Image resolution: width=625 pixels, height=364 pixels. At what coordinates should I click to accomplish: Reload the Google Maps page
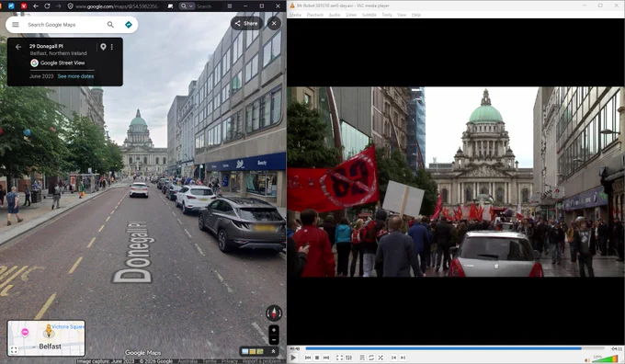pyautogui.click(x=47, y=6)
